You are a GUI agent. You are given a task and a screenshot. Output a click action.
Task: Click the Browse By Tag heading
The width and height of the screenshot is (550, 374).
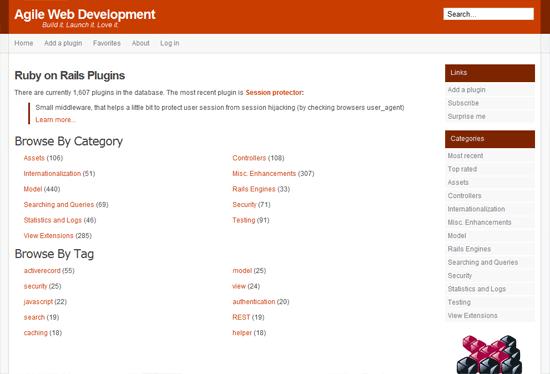coord(54,254)
